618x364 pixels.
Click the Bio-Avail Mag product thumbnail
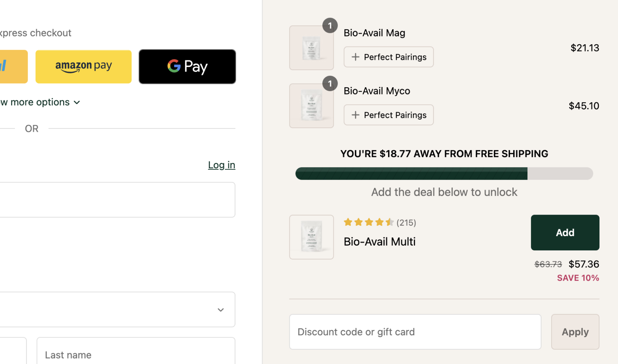pyautogui.click(x=311, y=48)
